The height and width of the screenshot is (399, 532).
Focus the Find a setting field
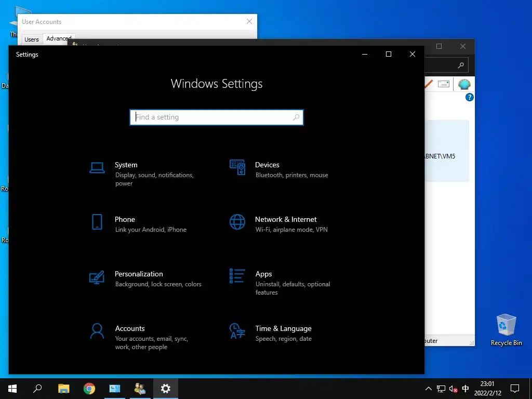(x=217, y=117)
